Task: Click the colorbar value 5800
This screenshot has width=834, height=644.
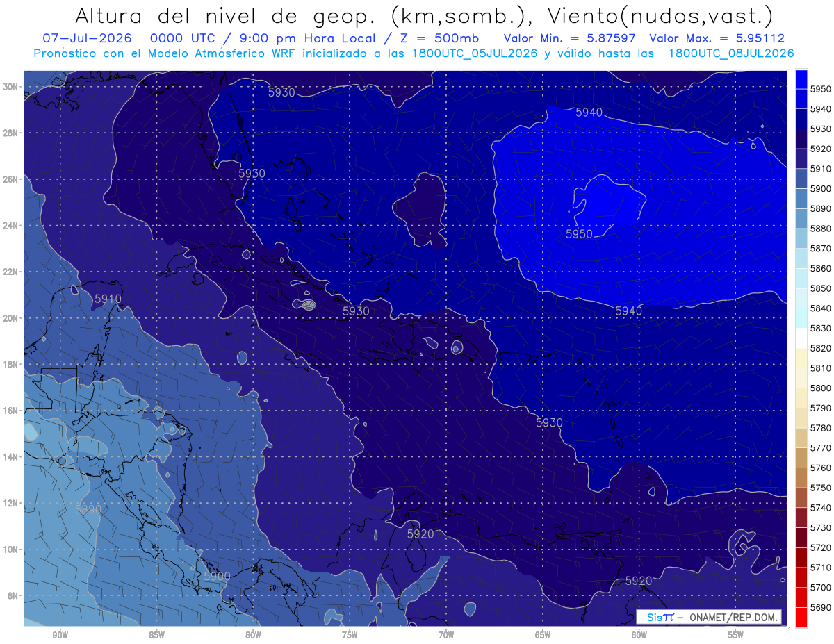Action: click(821, 388)
